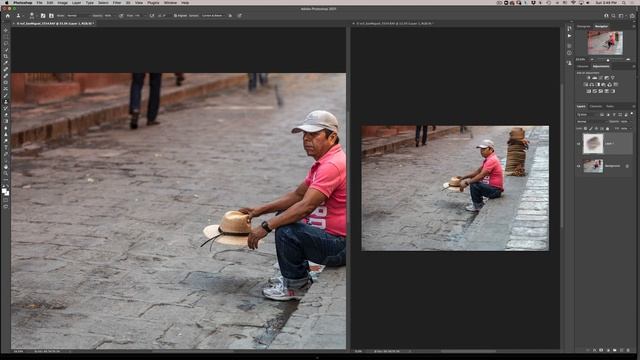Toggle layer filtering on/off switch
640x360 pixels.
pyautogui.click(x=632, y=113)
